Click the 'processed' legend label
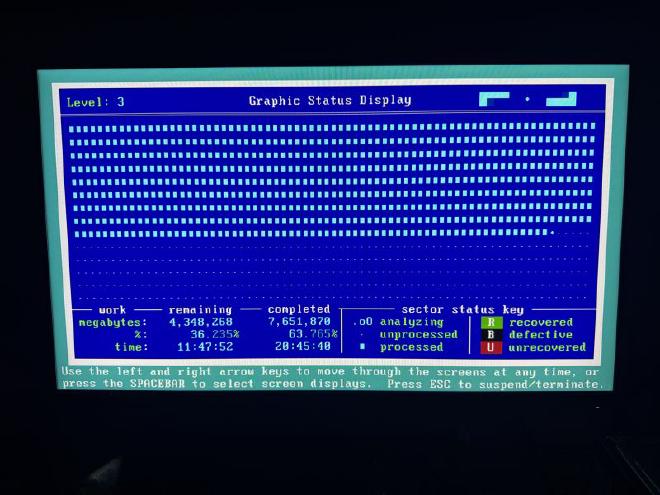Viewport: 660px width, 495px height. tap(411, 347)
